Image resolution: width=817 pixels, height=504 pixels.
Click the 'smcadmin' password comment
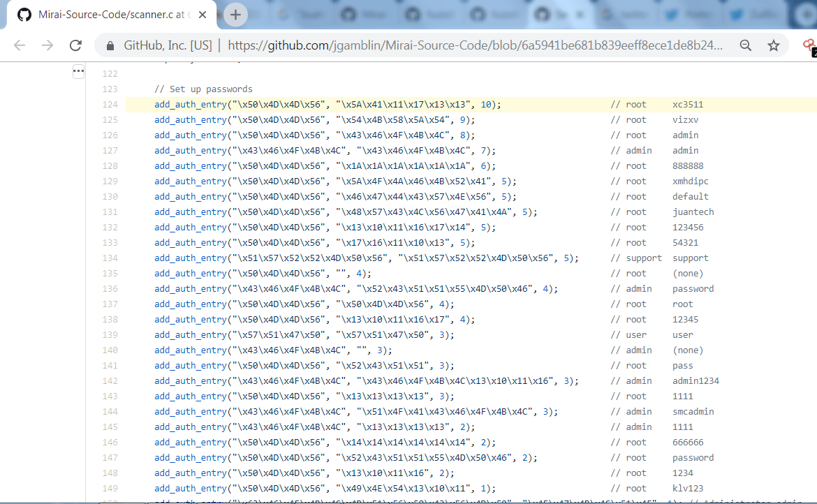point(693,412)
